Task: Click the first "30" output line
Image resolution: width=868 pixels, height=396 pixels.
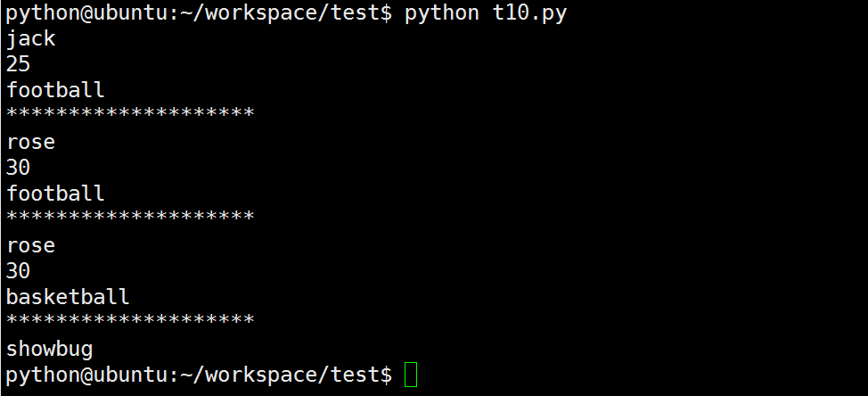Action: [x=18, y=168]
